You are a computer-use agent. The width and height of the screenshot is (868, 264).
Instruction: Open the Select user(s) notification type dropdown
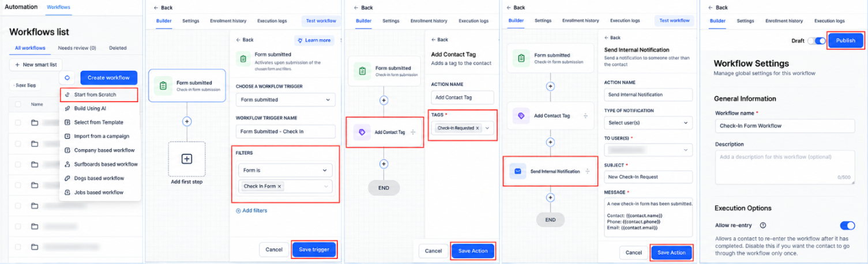pos(648,123)
